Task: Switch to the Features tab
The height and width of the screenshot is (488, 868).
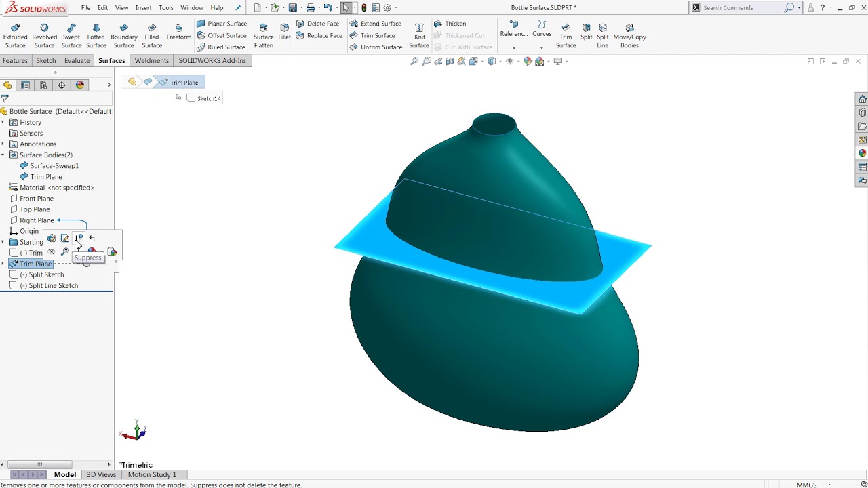Action: (15, 60)
